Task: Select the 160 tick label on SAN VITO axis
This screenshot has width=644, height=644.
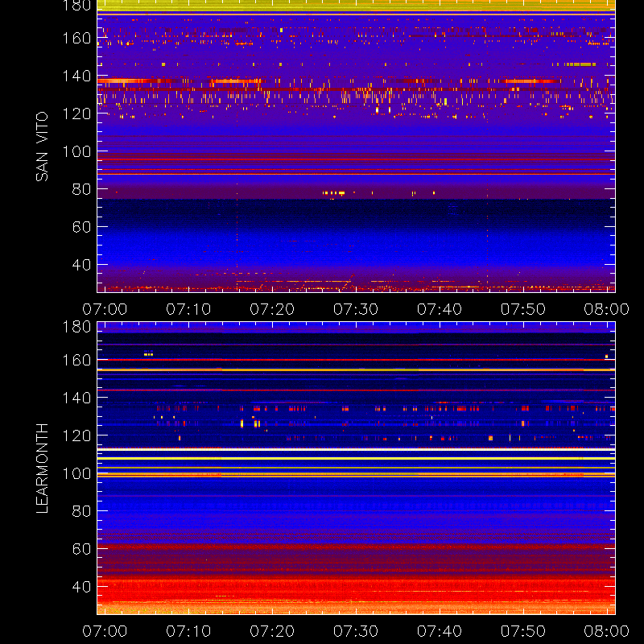Action: click(x=76, y=38)
